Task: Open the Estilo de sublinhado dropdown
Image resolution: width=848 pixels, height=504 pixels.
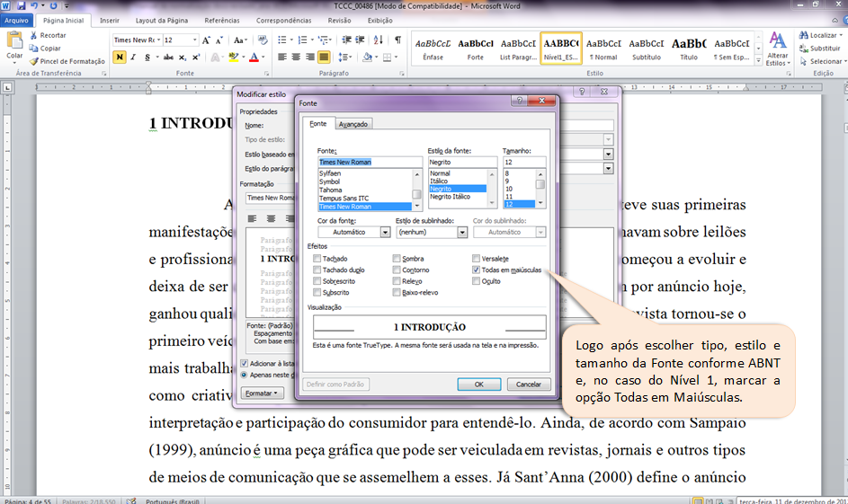Action: click(462, 233)
